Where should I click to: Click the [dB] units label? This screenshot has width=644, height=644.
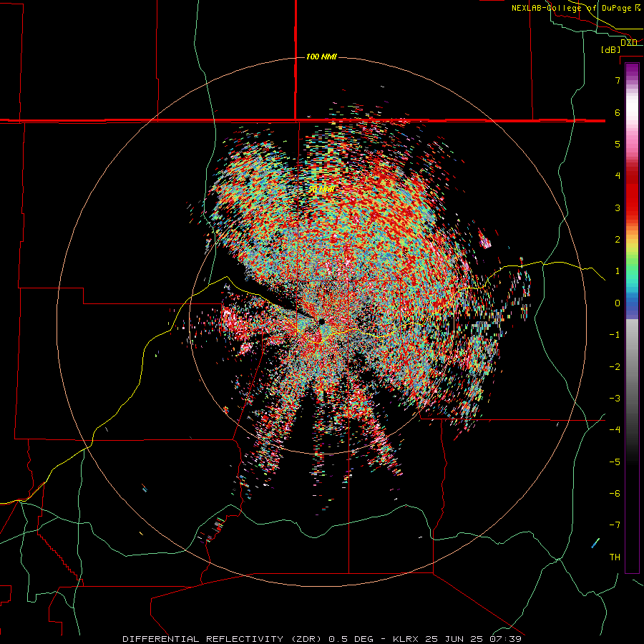[x=611, y=49]
